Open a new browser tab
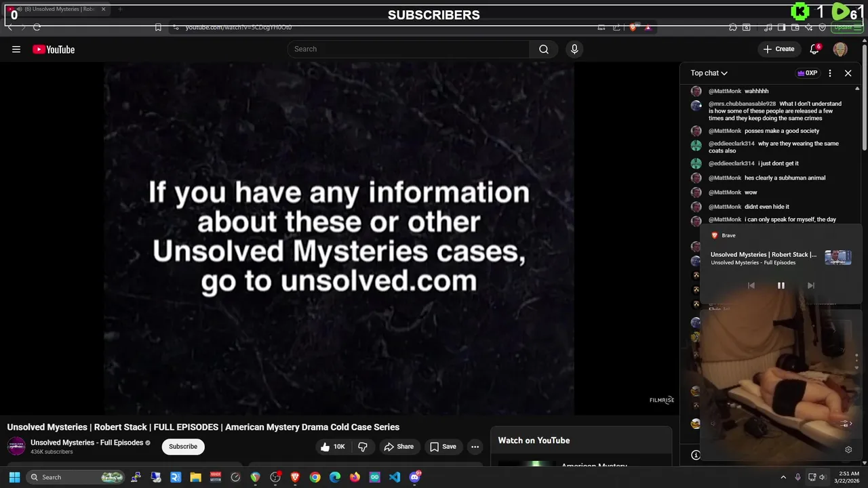 [x=120, y=9]
